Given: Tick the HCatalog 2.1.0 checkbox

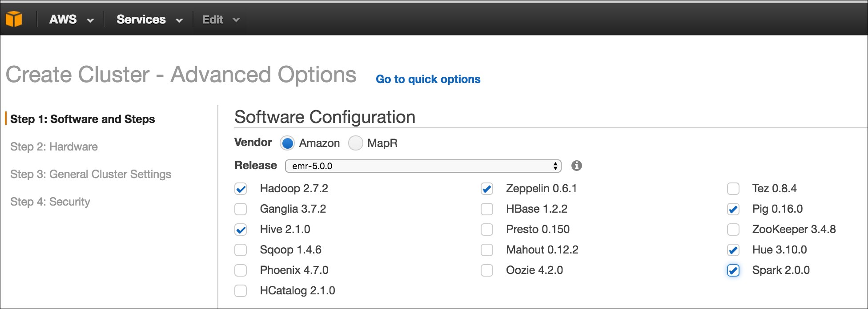Looking at the screenshot, I should point(241,291).
